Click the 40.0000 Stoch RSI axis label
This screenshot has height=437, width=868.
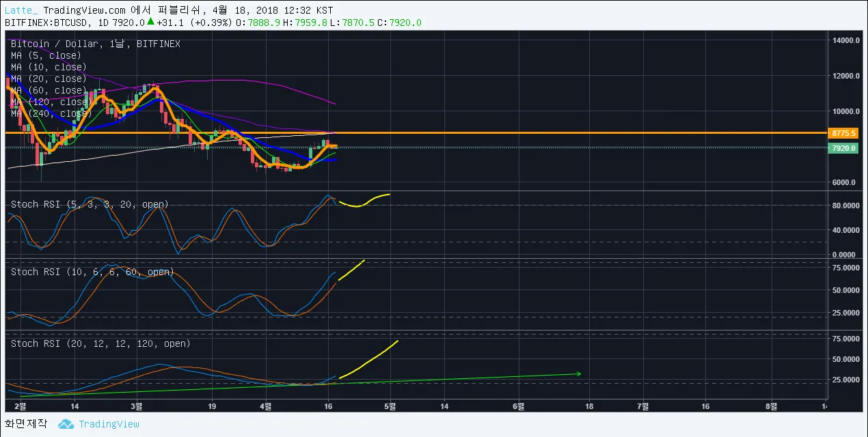point(845,230)
